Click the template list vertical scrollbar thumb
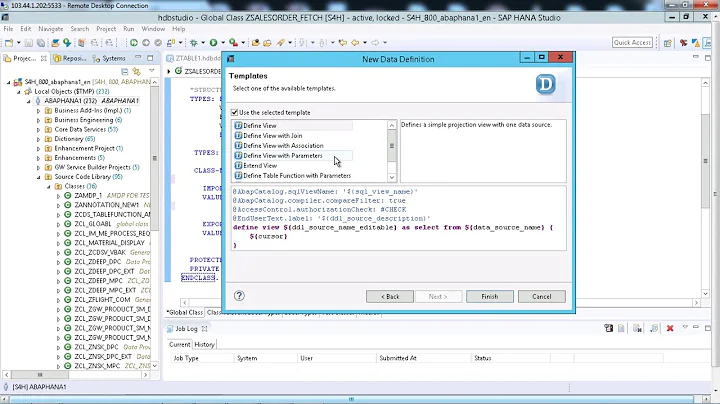Image resolution: width=720 pixels, height=404 pixels. click(392, 146)
